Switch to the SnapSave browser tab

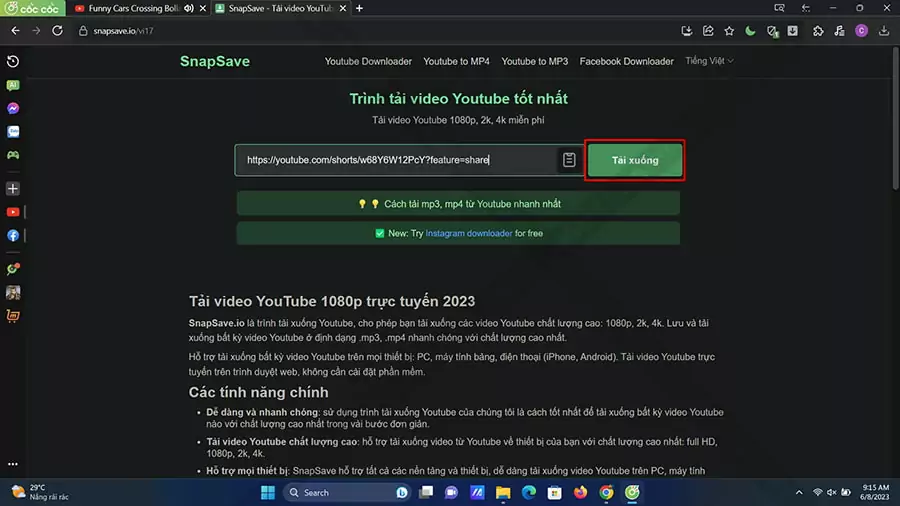coord(280,8)
